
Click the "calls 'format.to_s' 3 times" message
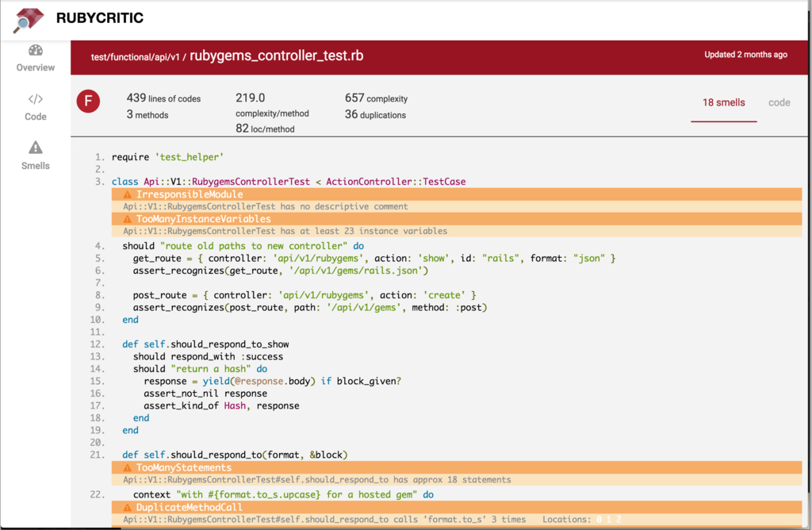click(x=324, y=519)
